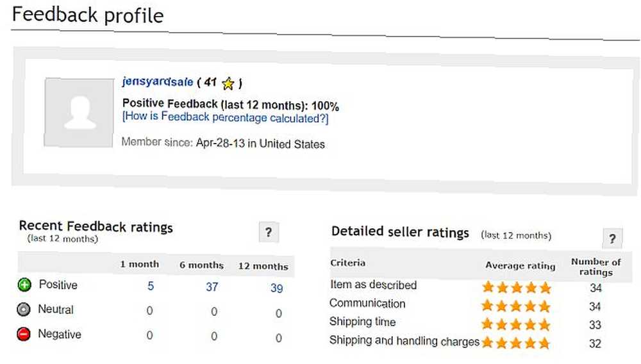Open the jensyardsale username link
This screenshot has height=364, width=641.
pyautogui.click(x=158, y=81)
